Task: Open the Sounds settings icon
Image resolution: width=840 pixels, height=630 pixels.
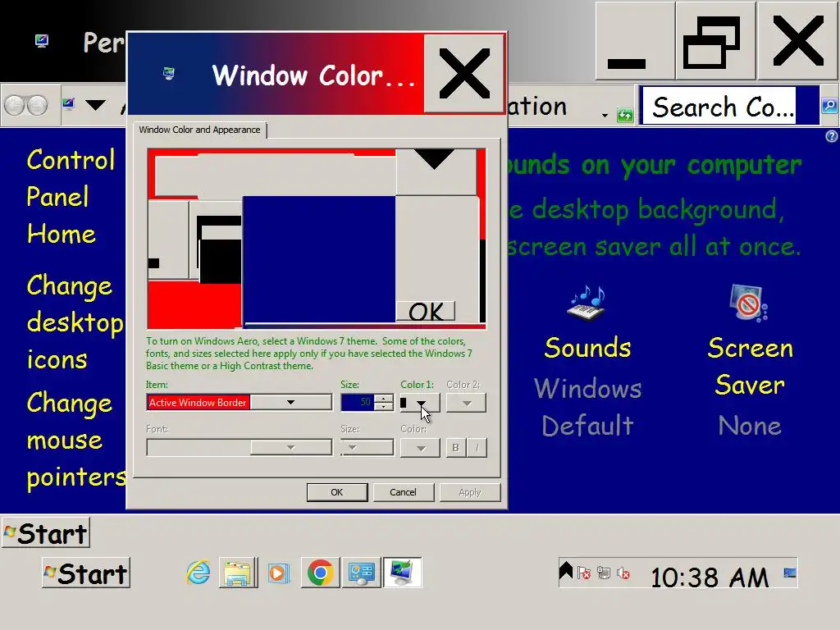Action: tap(587, 304)
